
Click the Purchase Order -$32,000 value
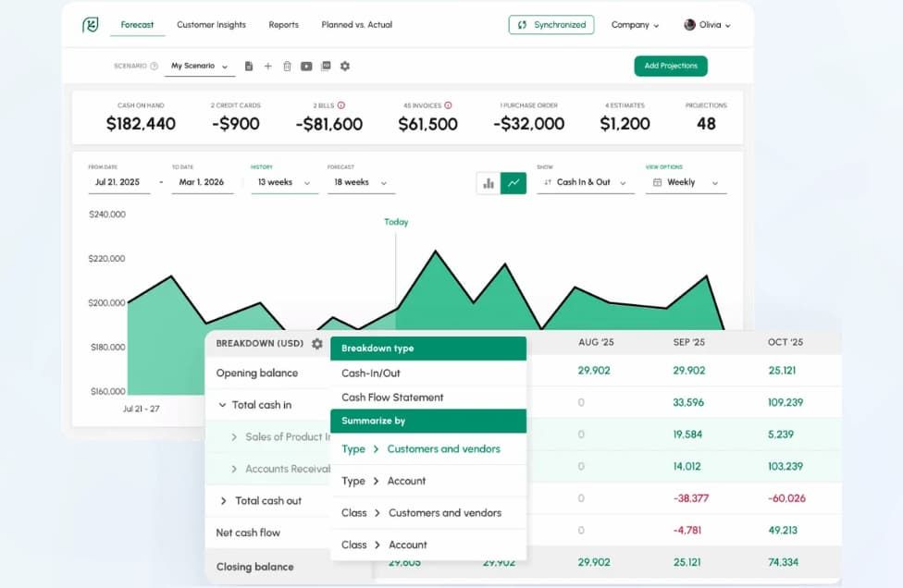pyautogui.click(x=528, y=124)
